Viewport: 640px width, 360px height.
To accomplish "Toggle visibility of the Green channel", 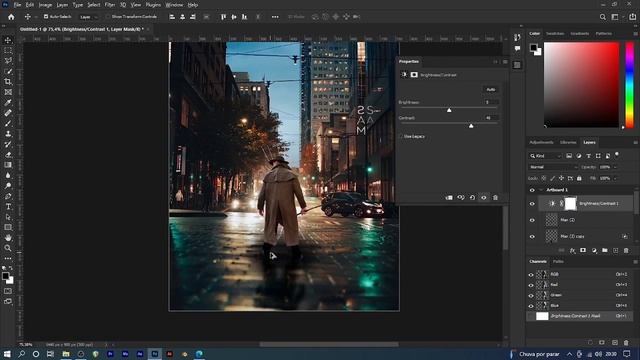I will click(x=531, y=296).
